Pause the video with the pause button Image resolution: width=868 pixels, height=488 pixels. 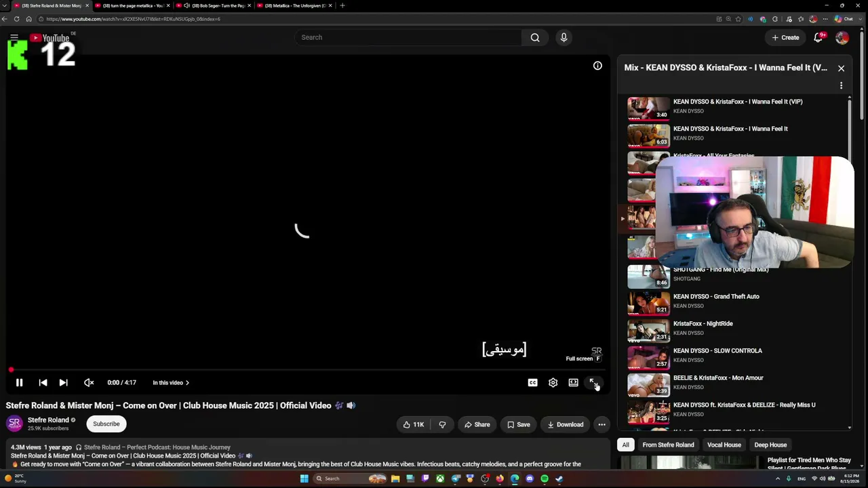(19, 383)
